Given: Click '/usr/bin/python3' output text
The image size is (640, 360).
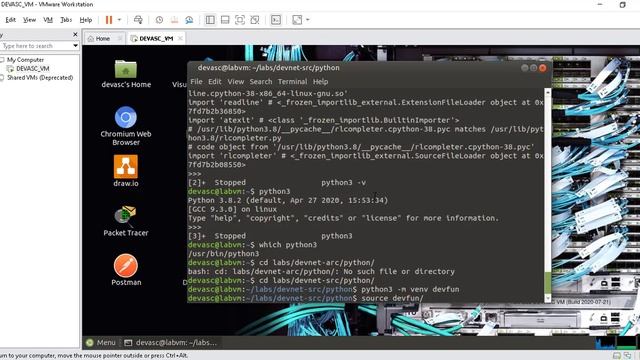Looking at the screenshot, I should click(223, 254).
